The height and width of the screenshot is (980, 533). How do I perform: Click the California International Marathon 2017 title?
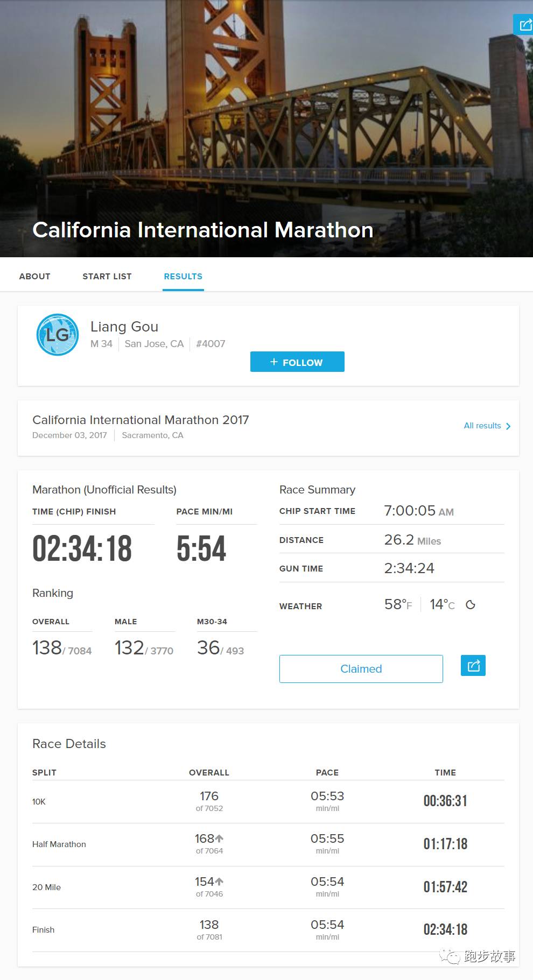[141, 420]
